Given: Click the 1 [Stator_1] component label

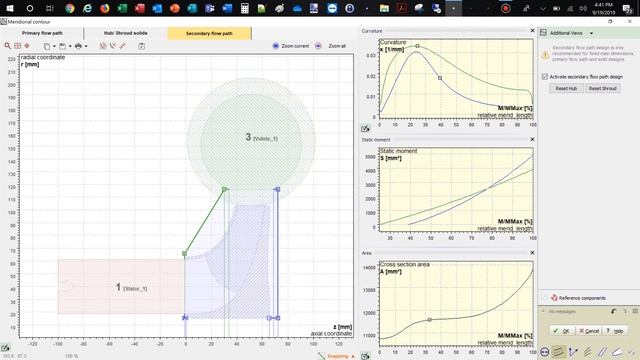Looking at the screenshot, I should coord(131,288).
